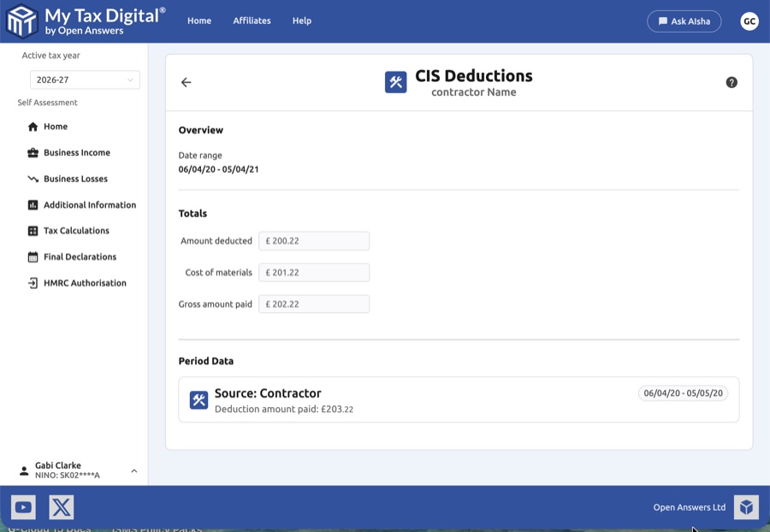Open the Affiliates menu item
The image size is (770, 532).
252,21
